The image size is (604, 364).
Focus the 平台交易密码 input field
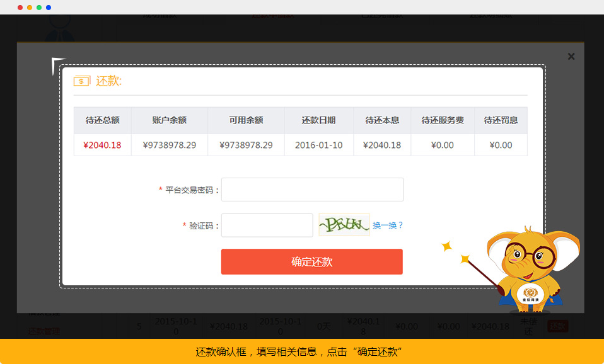point(312,190)
